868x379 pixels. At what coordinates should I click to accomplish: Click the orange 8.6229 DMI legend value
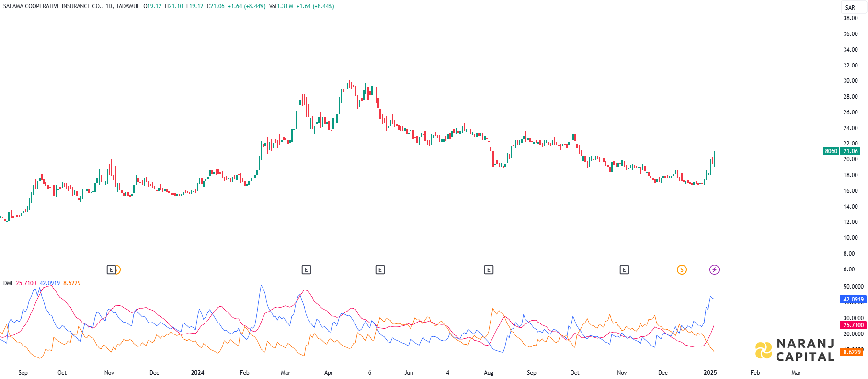pyautogui.click(x=72, y=283)
